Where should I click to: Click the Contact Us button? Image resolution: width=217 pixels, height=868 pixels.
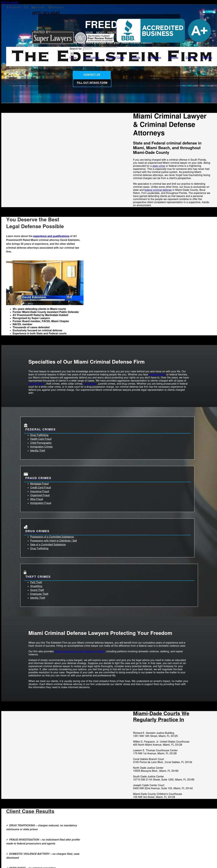(92, 74)
